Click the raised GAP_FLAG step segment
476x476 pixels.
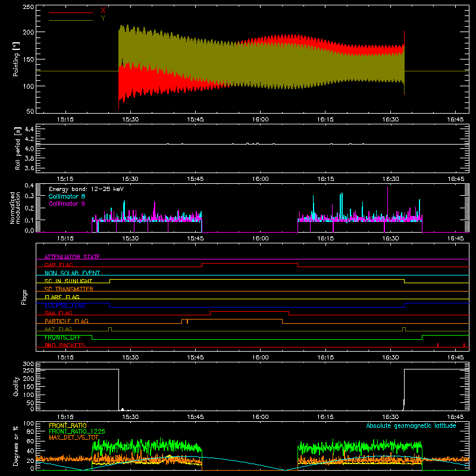click(x=250, y=264)
